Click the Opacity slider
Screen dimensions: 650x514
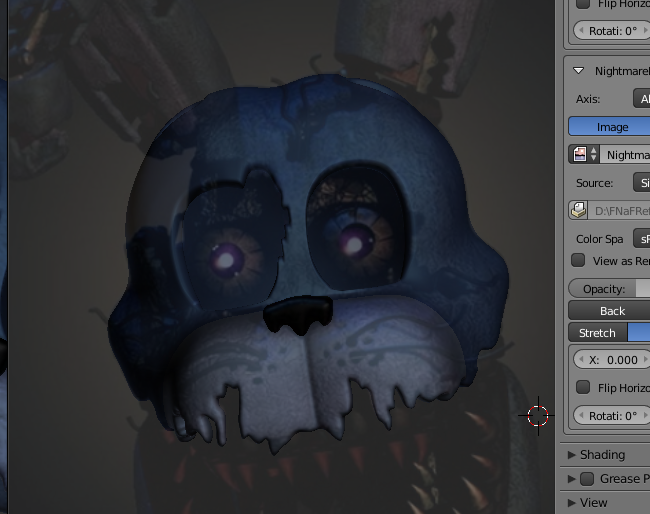coord(609,289)
